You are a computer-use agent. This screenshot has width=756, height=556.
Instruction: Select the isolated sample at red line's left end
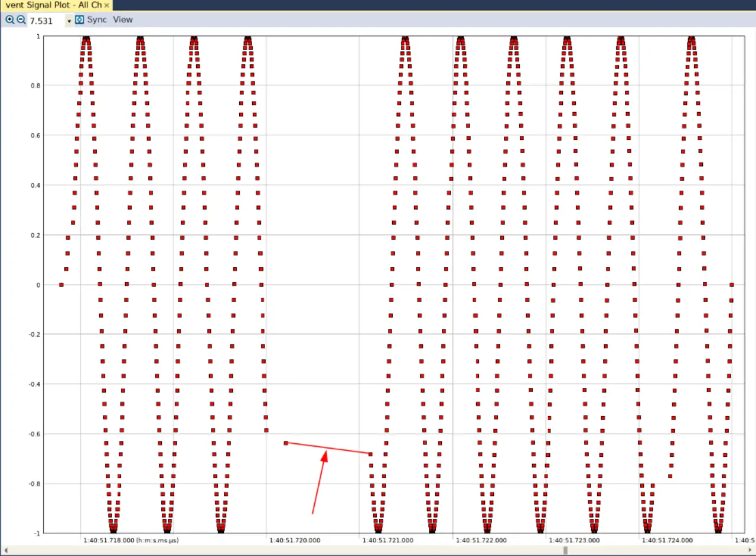click(x=286, y=443)
